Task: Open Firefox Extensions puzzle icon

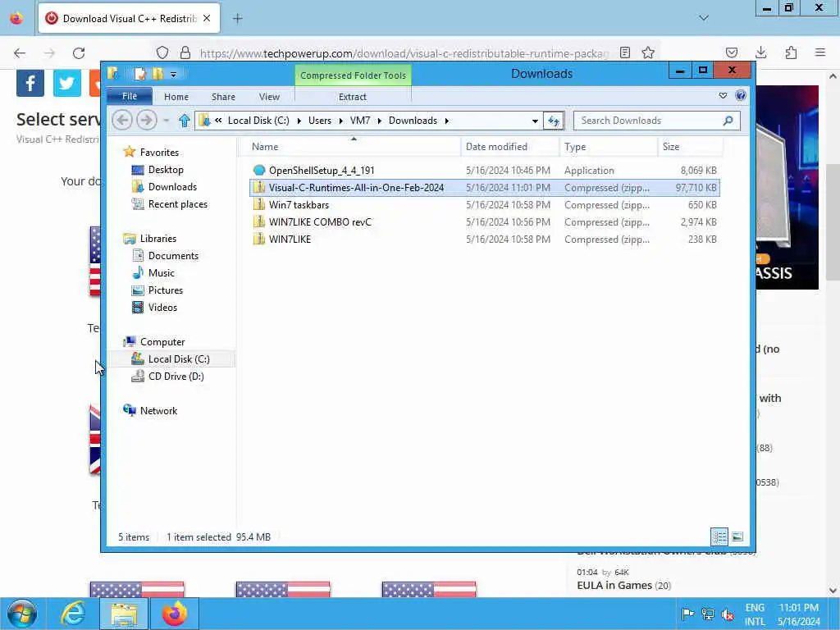Action: [791, 52]
